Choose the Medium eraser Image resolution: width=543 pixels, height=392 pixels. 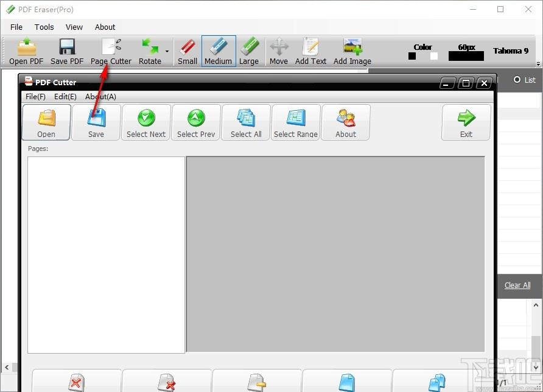point(219,51)
